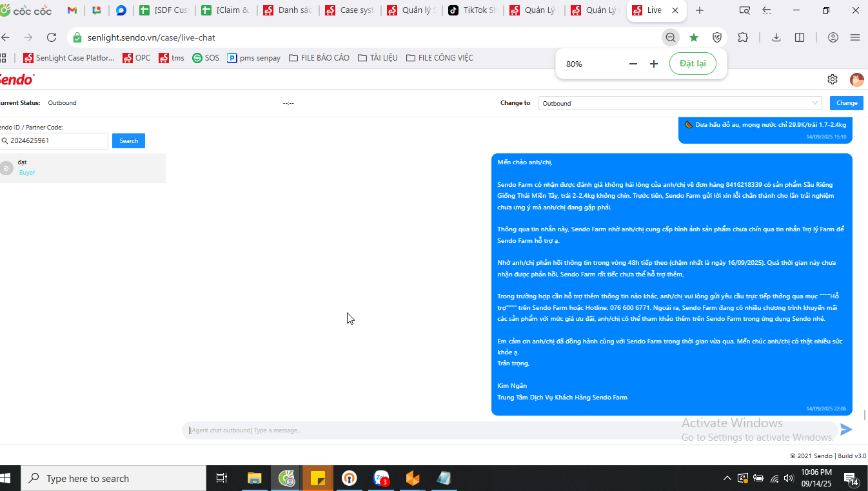Click the Dưa hấu đỏ au message bubble
The height and width of the screenshot is (491, 868).
coord(765,130)
